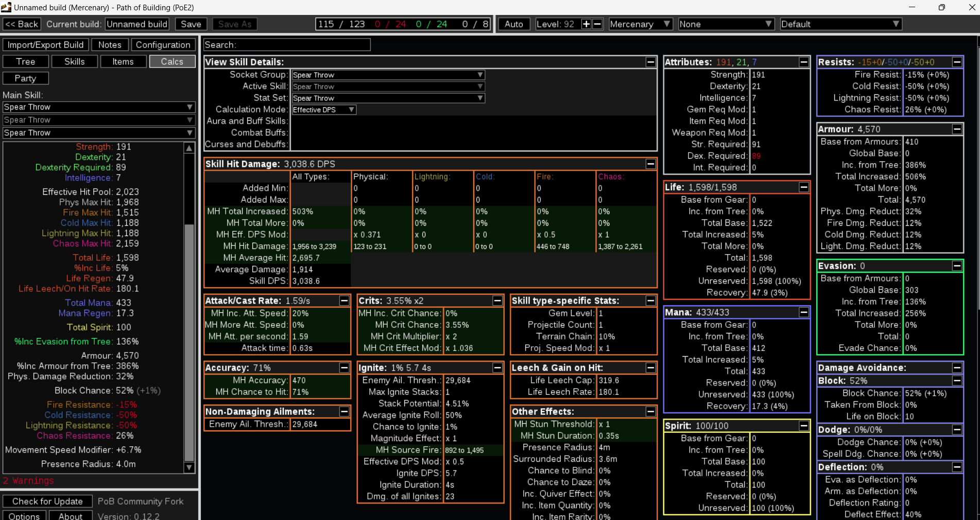Click the red Dex. Required value 89
Viewport: 980px width, 520px height.
coord(756,156)
